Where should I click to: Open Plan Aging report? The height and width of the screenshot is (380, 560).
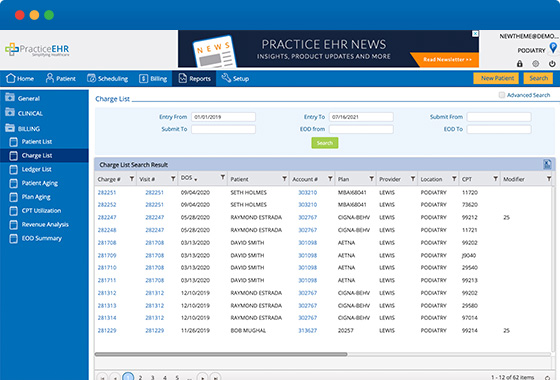click(36, 197)
